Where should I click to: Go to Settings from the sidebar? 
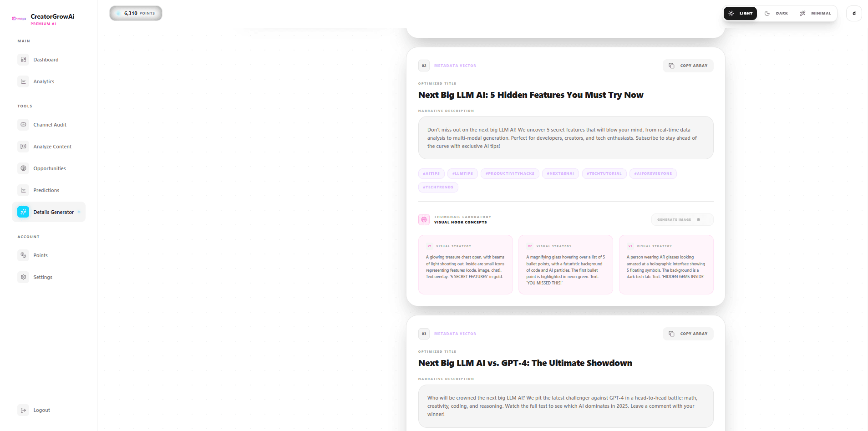click(x=42, y=277)
